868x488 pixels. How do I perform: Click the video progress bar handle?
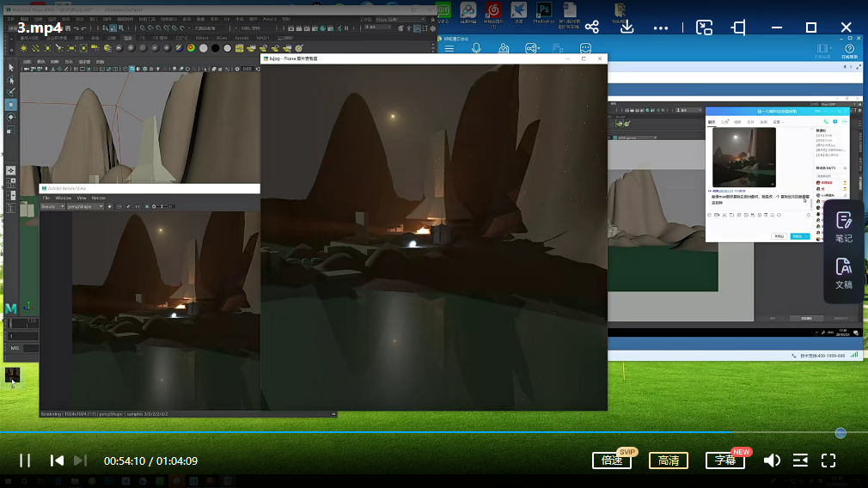point(840,433)
